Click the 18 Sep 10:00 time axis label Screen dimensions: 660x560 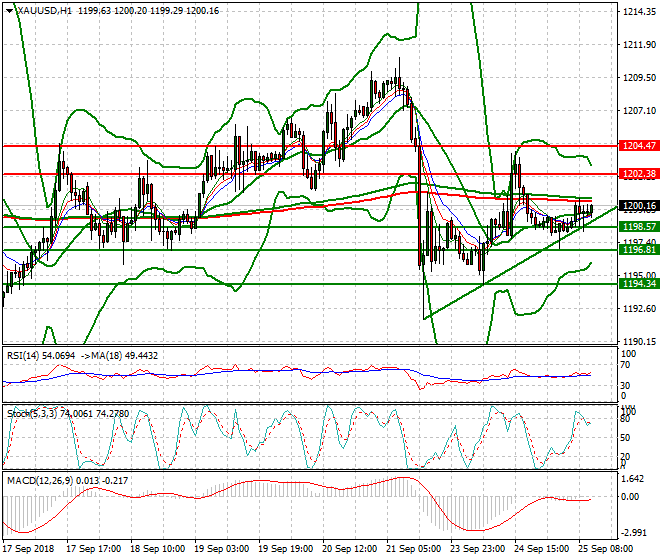[x=158, y=549]
